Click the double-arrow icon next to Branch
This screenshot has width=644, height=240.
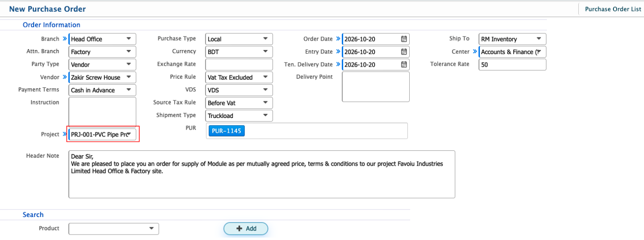[64, 39]
